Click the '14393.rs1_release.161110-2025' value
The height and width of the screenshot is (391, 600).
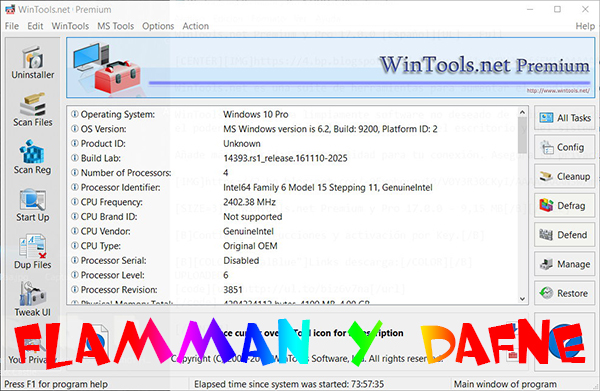click(x=285, y=158)
